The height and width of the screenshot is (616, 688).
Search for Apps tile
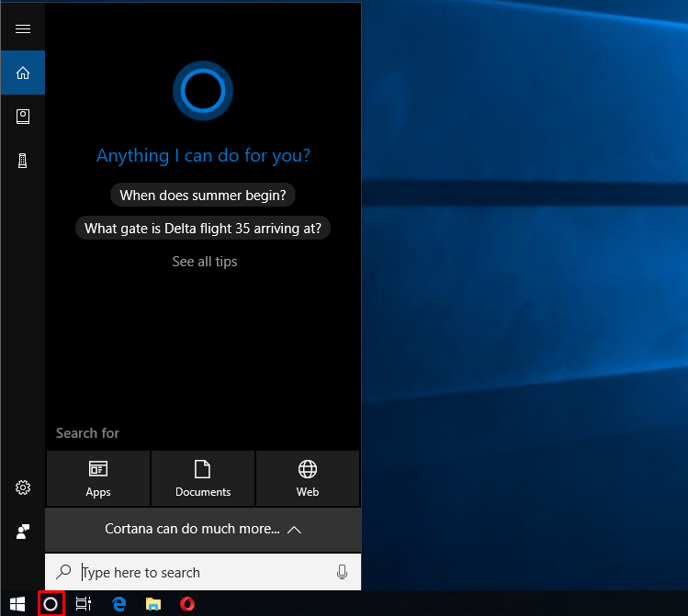[x=98, y=478]
